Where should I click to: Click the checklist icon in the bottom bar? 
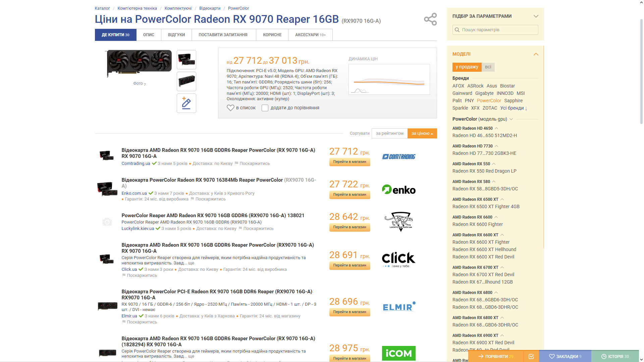tap(531, 356)
